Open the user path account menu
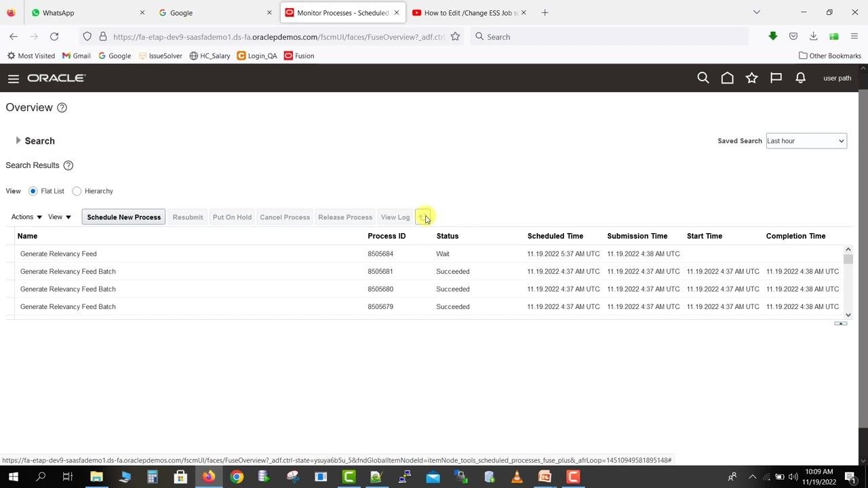Screen dimensions: 868x488 pyautogui.click(x=837, y=78)
